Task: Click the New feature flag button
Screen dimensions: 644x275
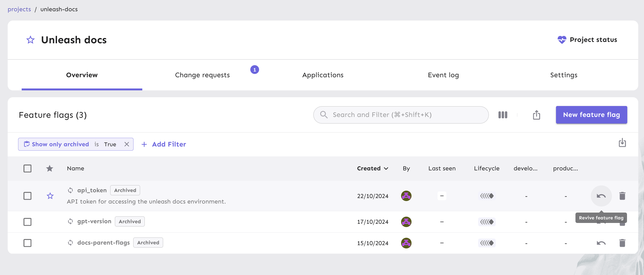Action: (591, 115)
